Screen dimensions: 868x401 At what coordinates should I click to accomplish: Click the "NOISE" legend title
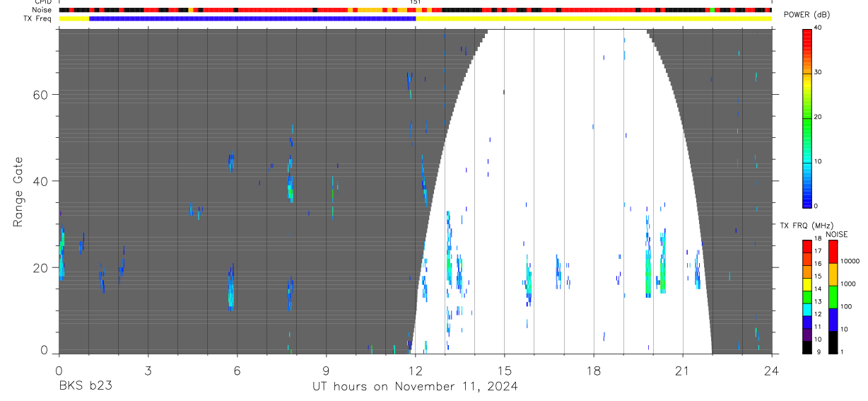(836, 234)
